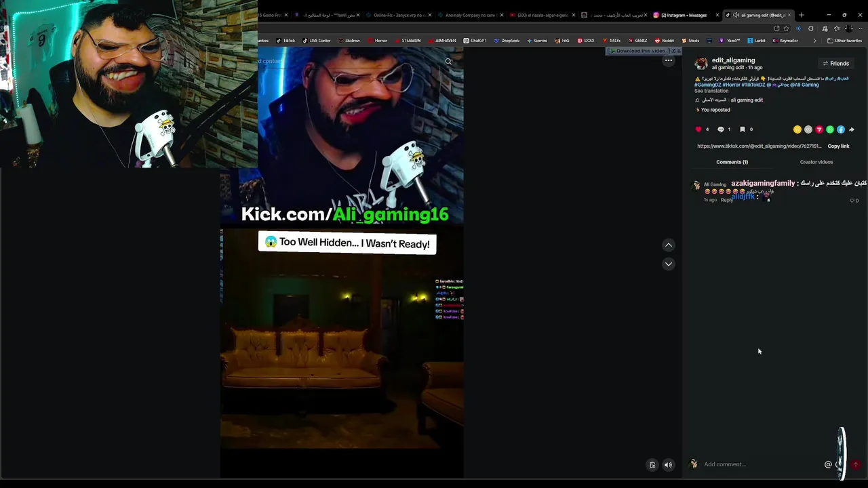Insert a mention with the @ icon
This screenshot has height=488, width=868.
click(x=828, y=464)
